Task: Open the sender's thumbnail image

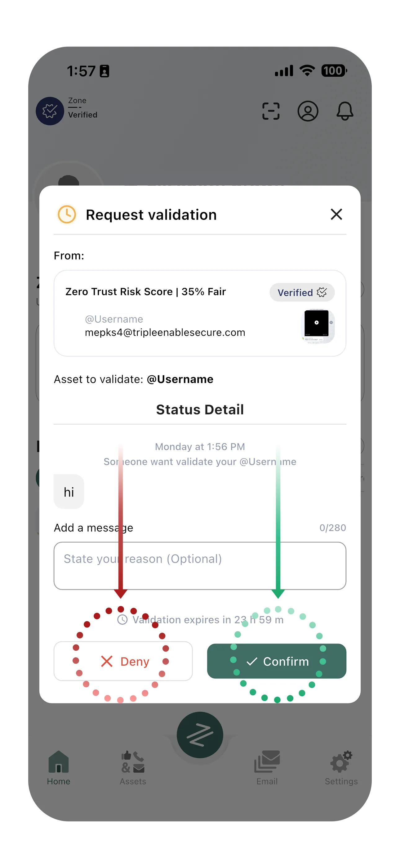Action: (317, 325)
